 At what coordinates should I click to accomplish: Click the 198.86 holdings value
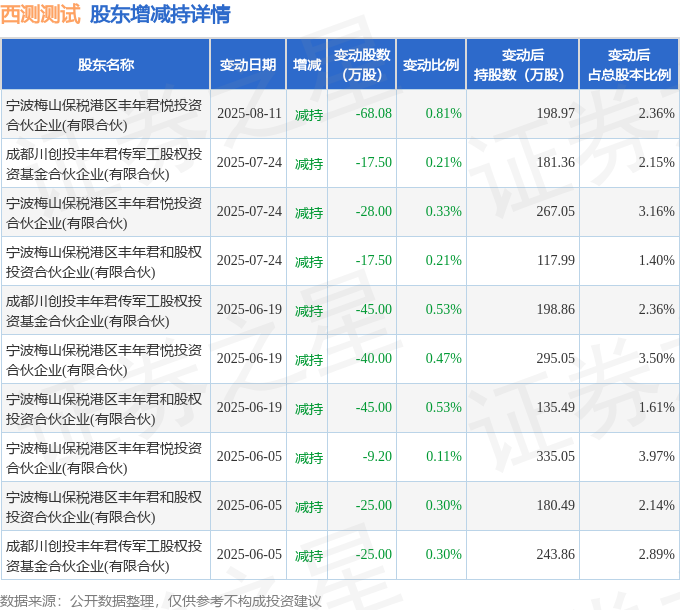[x=556, y=310]
